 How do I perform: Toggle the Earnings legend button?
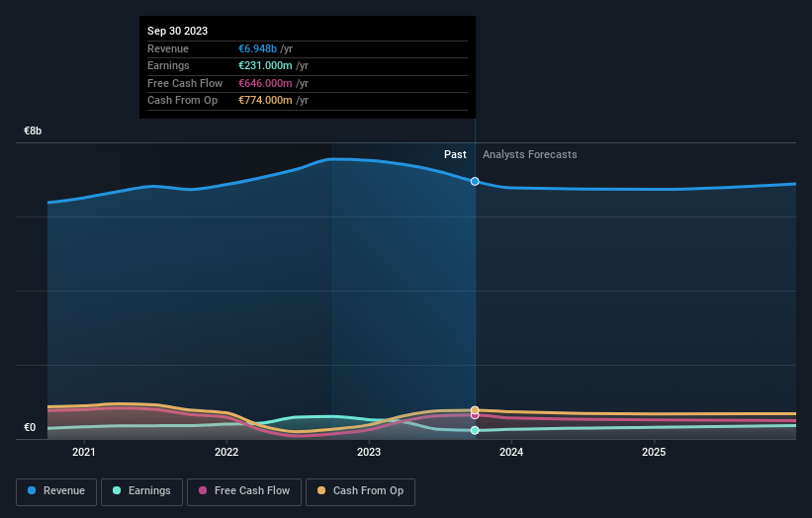pyautogui.click(x=141, y=491)
